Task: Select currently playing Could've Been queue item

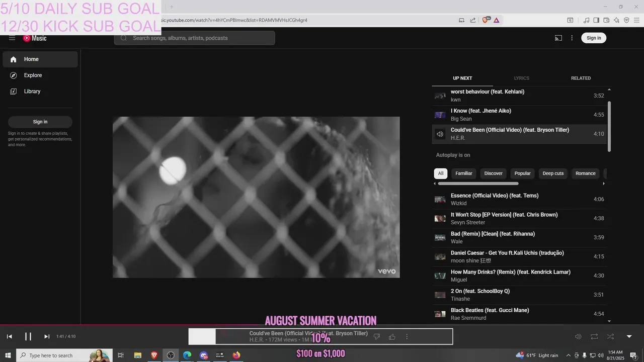Action: (x=519, y=134)
